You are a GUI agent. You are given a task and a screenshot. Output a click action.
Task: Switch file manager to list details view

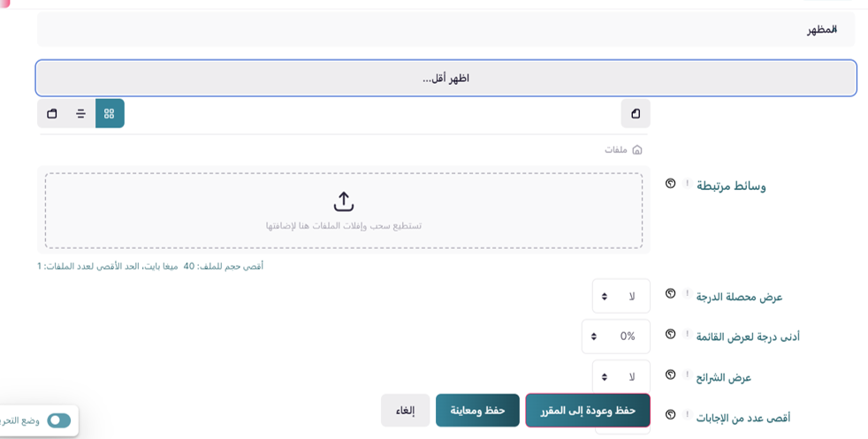[x=80, y=113]
